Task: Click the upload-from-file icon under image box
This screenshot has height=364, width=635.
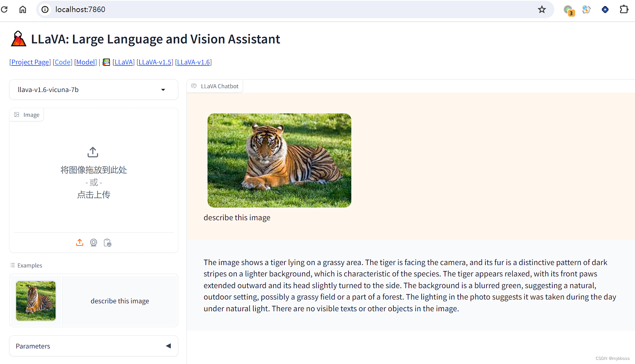Action: point(80,243)
